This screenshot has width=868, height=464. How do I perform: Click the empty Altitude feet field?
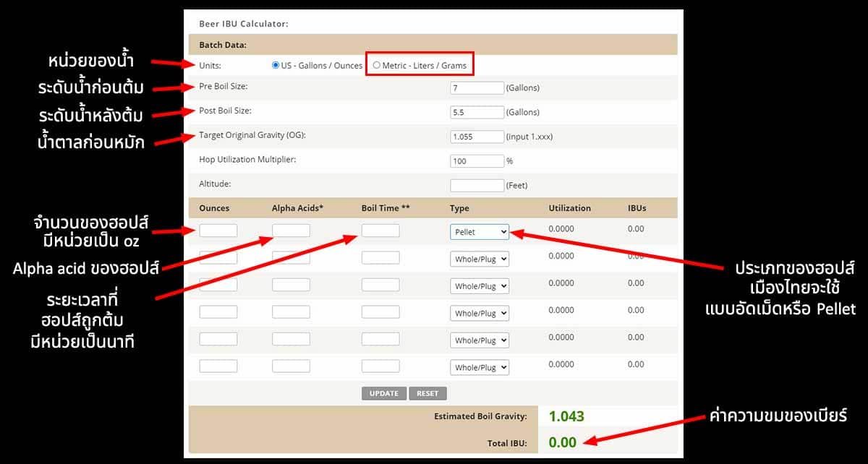[x=477, y=186]
